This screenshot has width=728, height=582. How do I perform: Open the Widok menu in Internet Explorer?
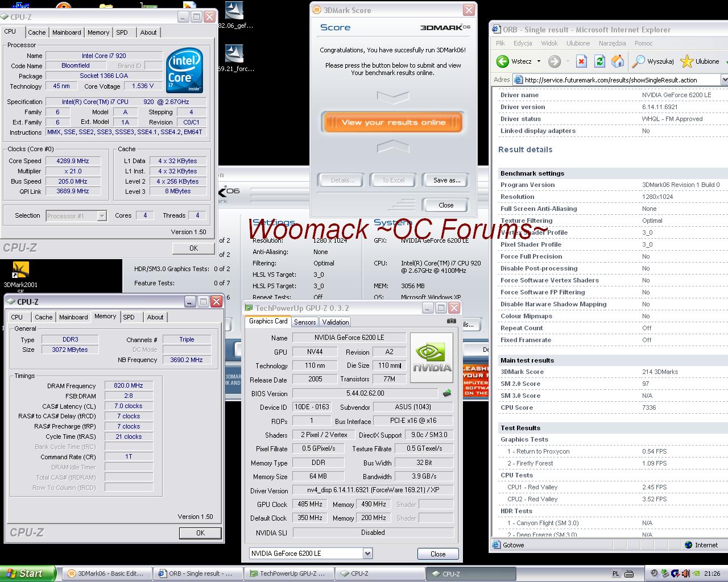(549, 43)
